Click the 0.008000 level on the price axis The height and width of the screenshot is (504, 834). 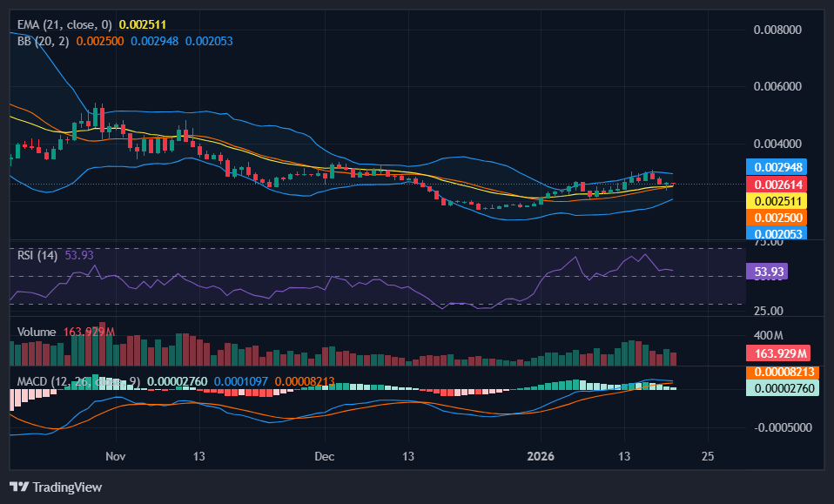tap(777, 30)
